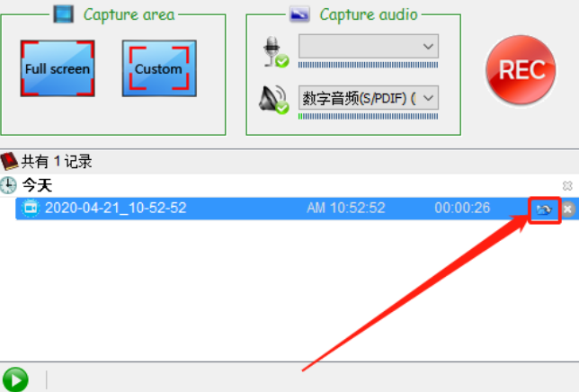Image resolution: width=579 pixels, height=392 pixels.
Task: Open the speaker device dropdown showing S/PDIF
Action: click(x=369, y=98)
